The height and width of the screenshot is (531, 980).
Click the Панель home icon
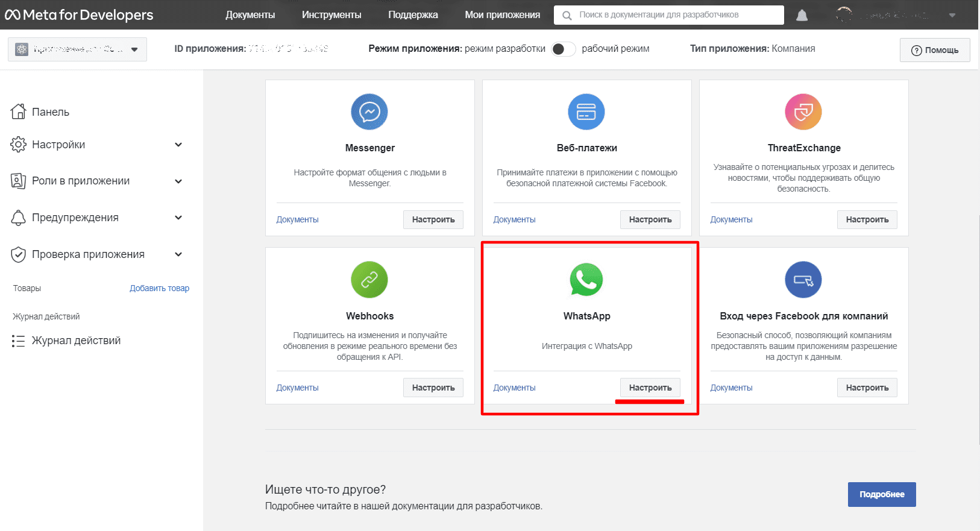(x=19, y=112)
